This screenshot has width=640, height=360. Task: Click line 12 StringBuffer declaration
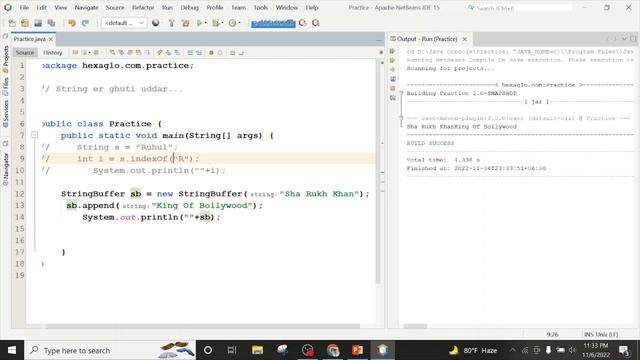click(x=215, y=193)
